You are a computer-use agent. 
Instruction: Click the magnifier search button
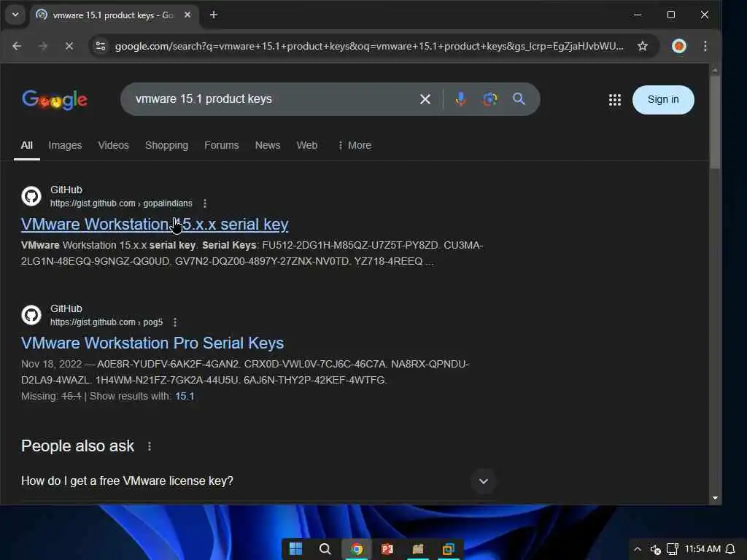519,99
